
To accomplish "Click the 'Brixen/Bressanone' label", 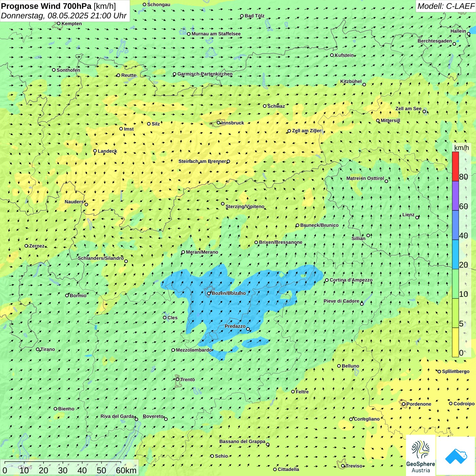I will [x=280, y=242].
